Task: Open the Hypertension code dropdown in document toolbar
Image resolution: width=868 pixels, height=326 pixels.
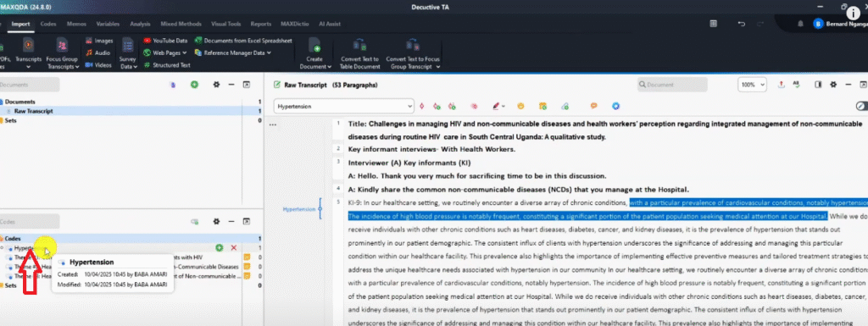Action: pos(344,106)
